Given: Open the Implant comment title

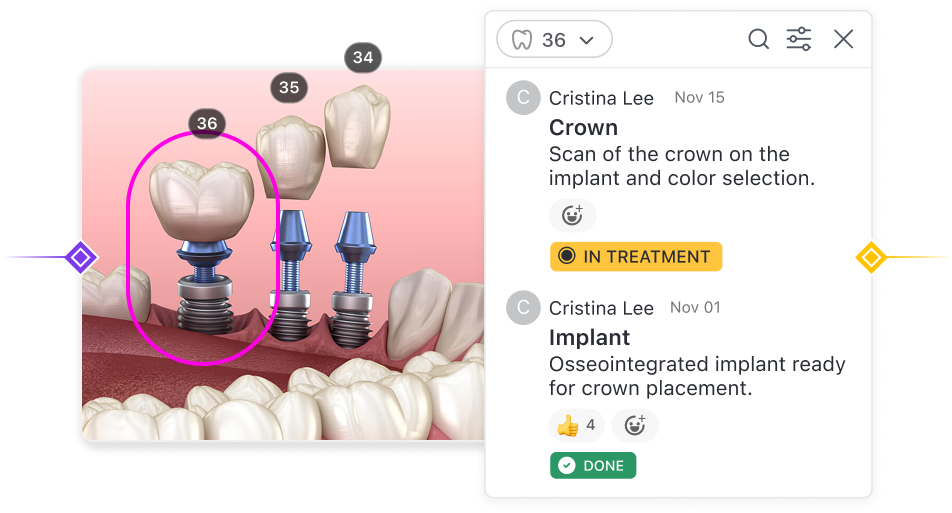Looking at the screenshot, I should [590, 338].
